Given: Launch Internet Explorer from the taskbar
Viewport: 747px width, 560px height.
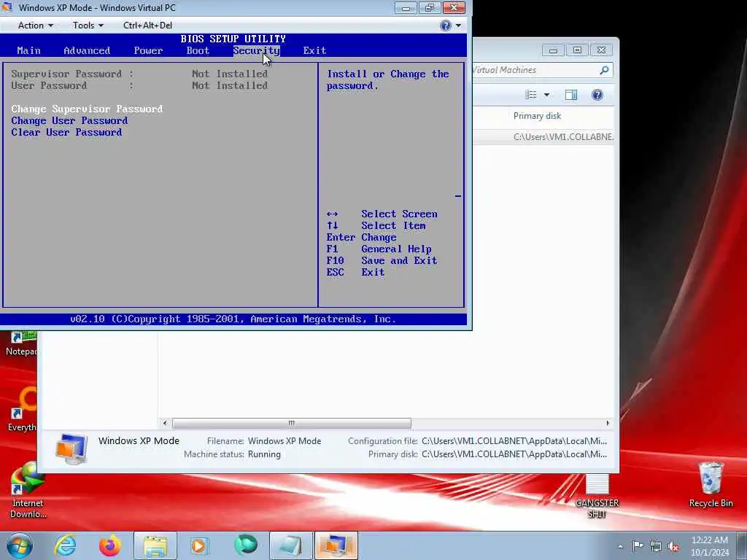Looking at the screenshot, I should [x=65, y=545].
